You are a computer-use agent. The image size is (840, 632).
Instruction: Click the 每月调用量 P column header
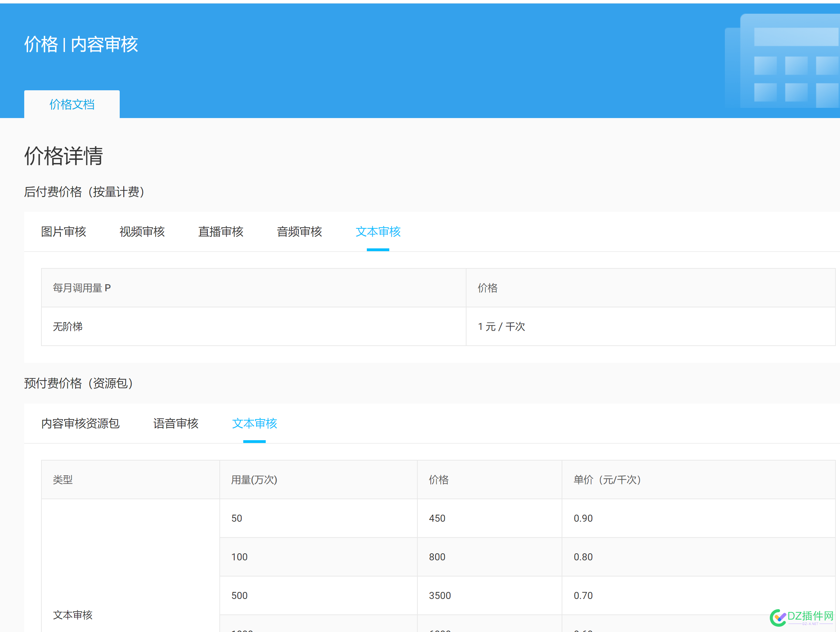[x=82, y=288]
